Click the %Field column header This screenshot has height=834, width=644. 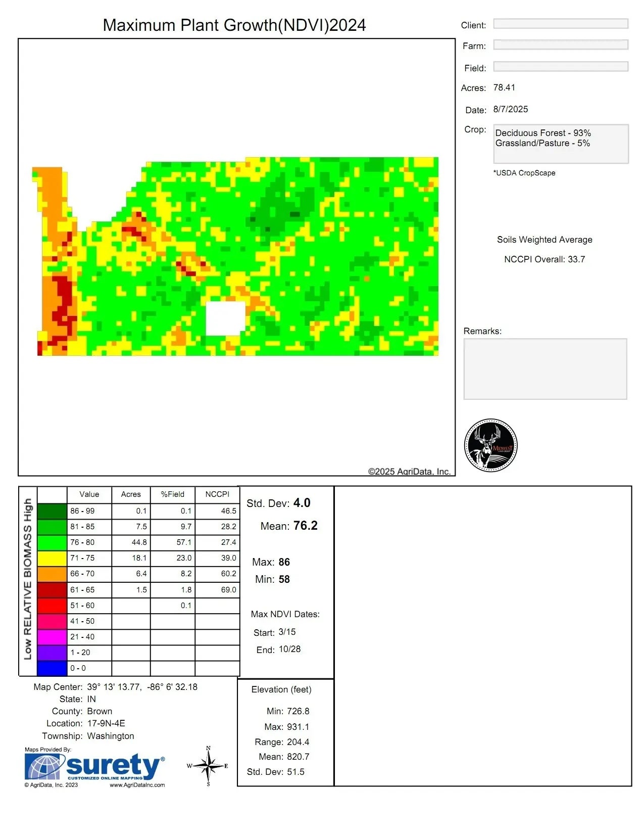172,494
